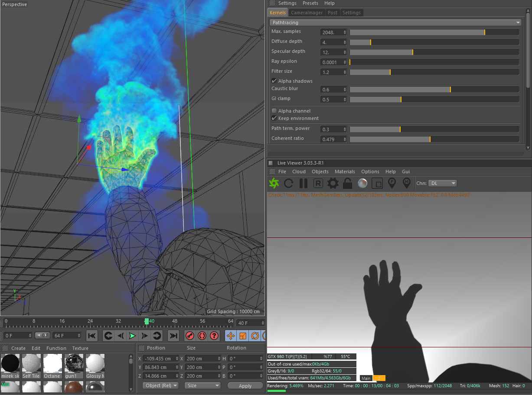Screen dimensions: 532x395
Task: Switch to the Post tab
Action: pos(333,13)
